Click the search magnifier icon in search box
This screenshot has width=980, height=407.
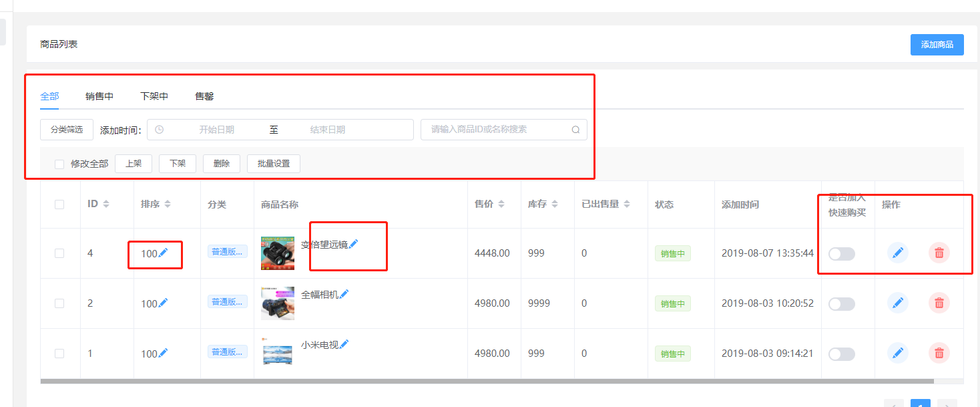coord(575,130)
